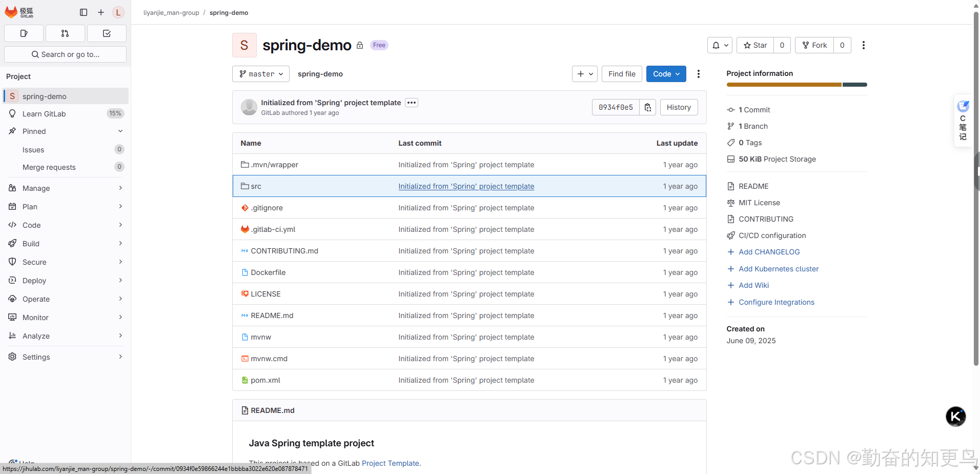The height and width of the screenshot is (474, 980).
Task: Click Add Kubernetes cluster
Action: [772, 269]
